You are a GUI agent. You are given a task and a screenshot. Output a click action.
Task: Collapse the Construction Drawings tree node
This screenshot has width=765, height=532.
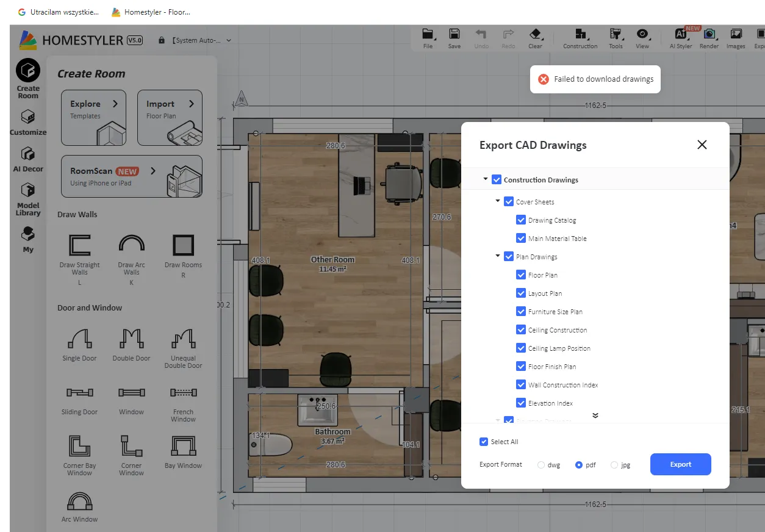(486, 179)
